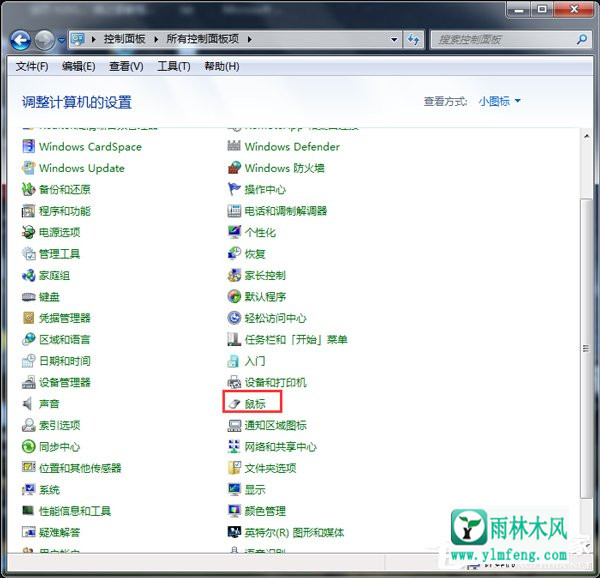
Task: Click the 程序和功能 icon
Action: tap(28, 211)
